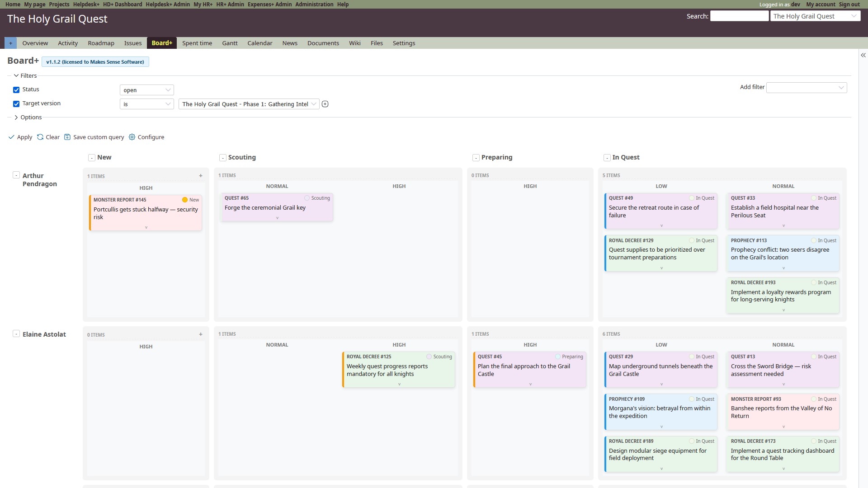Open the Roadmap tab
Screen dimensions: 868x488
pyautogui.click(x=101, y=43)
